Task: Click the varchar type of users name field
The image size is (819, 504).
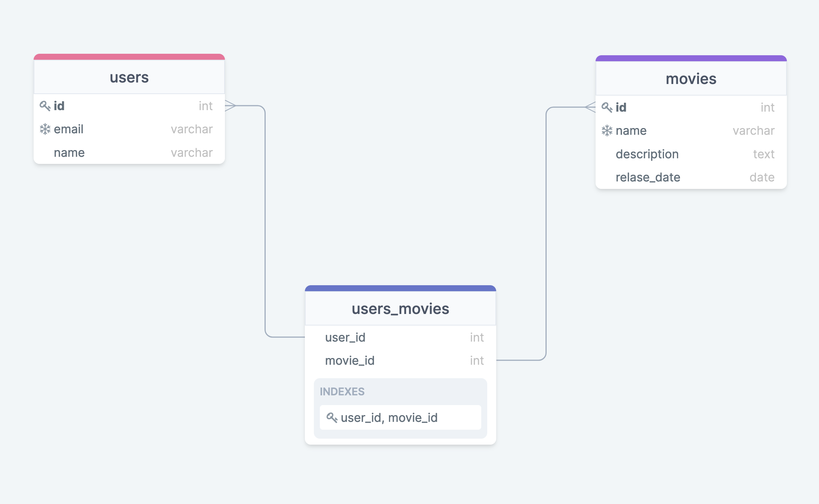Action: (192, 153)
